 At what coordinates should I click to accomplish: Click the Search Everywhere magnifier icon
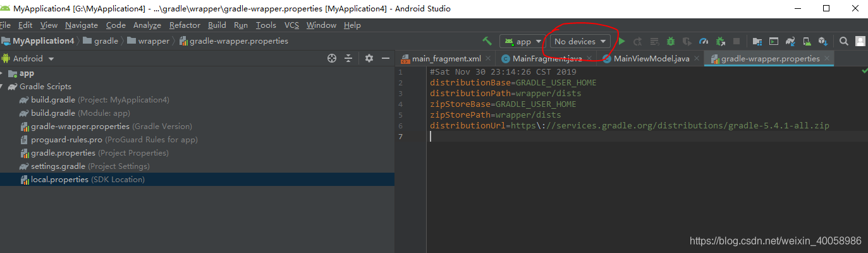coord(844,41)
